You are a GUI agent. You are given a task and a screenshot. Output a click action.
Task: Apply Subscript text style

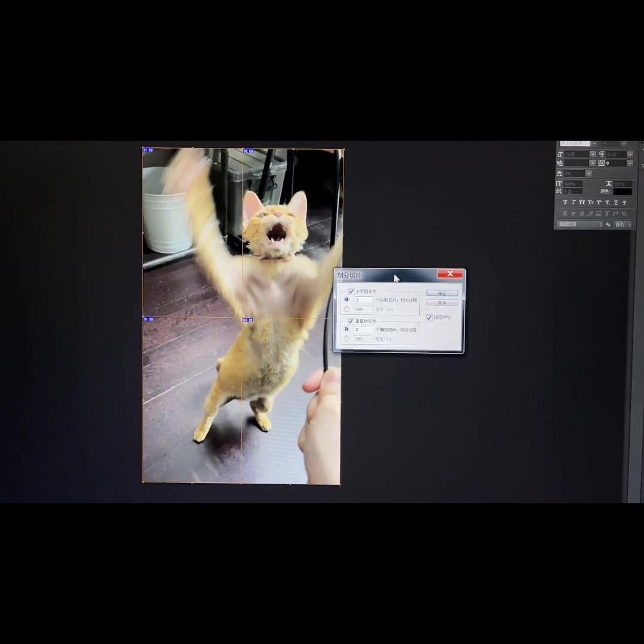[x=608, y=202]
